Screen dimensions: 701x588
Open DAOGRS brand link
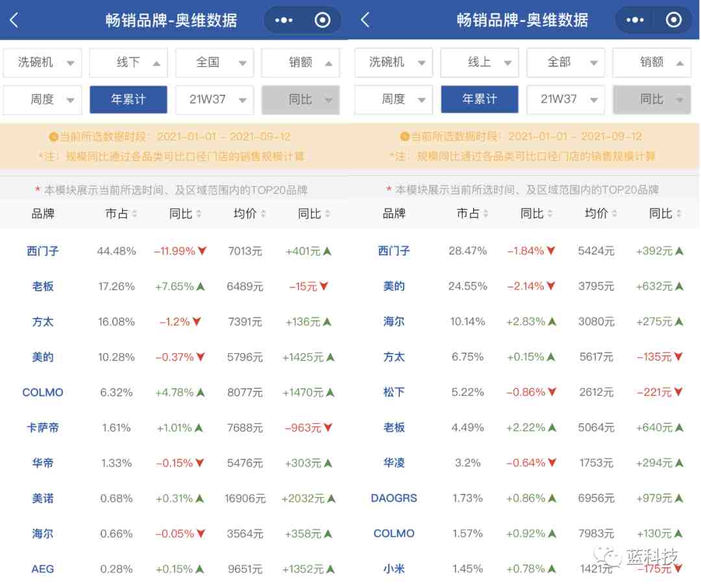394,498
